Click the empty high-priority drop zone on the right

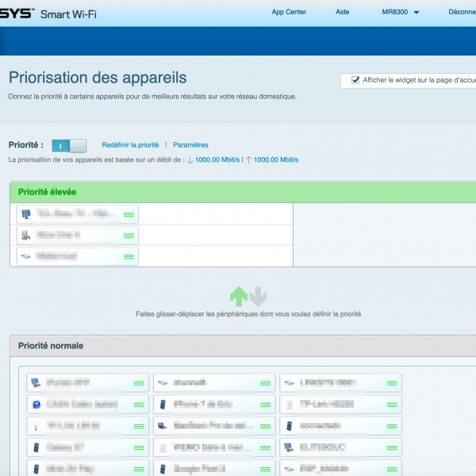384,235
